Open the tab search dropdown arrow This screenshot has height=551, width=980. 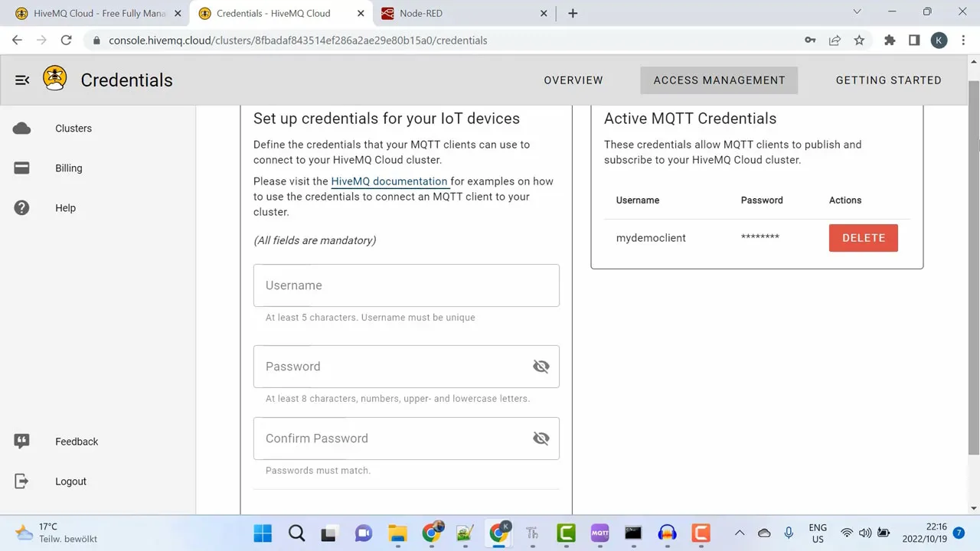click(x=857, y=11)
